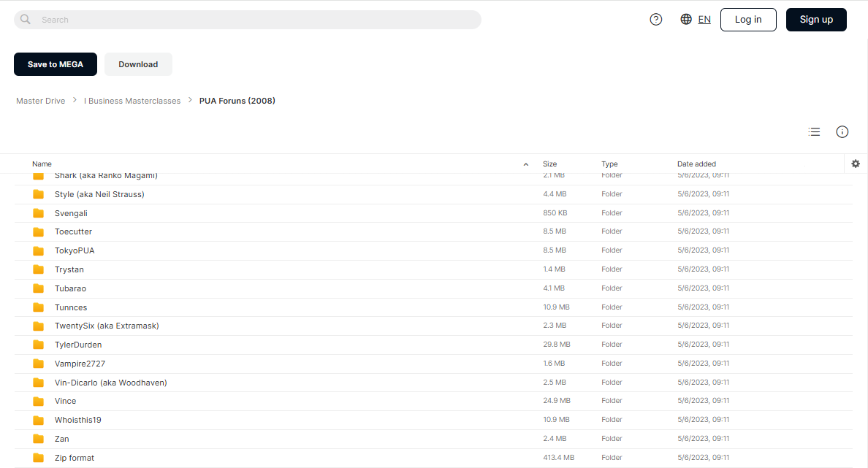Click the 2.4 MB size value
The width and height of the screenshot is (868, 468).
click(555, 438)
